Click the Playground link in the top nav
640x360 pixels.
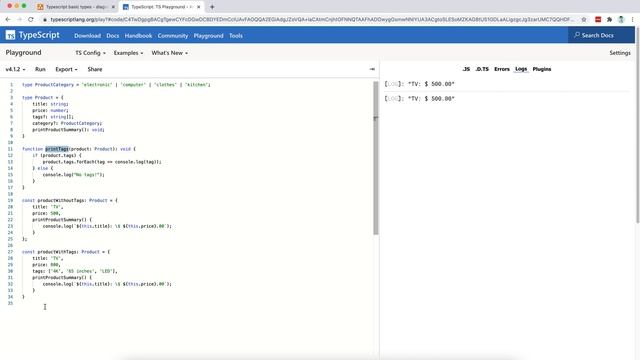209,36
